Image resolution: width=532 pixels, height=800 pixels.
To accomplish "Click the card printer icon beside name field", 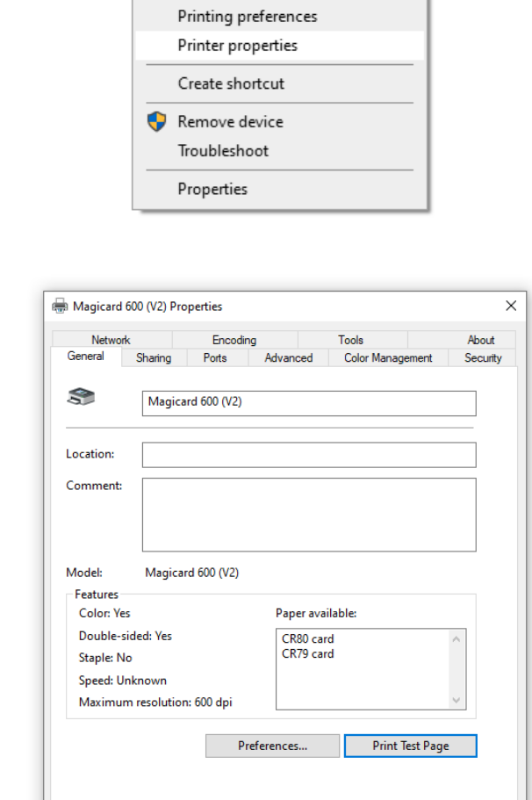I will 81,396.
